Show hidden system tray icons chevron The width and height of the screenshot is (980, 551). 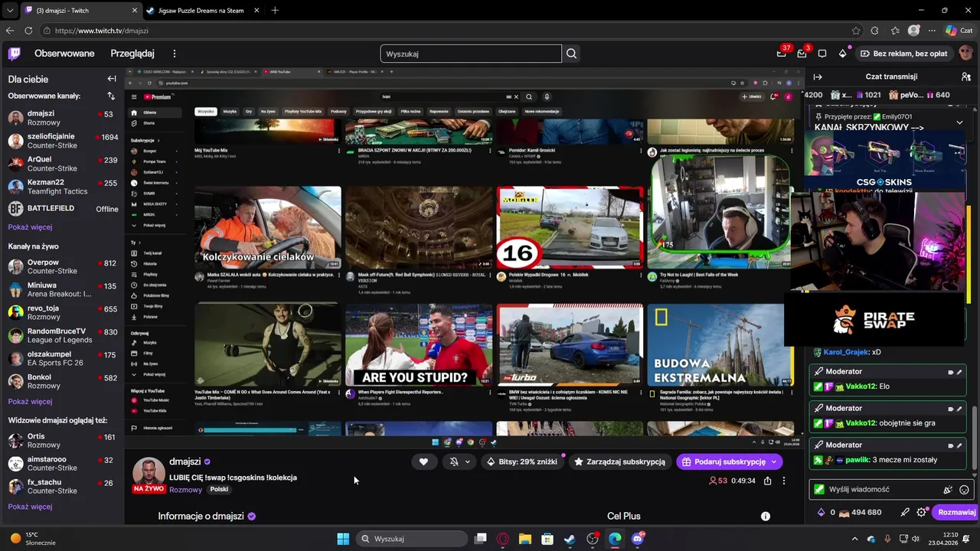(854, 539)
